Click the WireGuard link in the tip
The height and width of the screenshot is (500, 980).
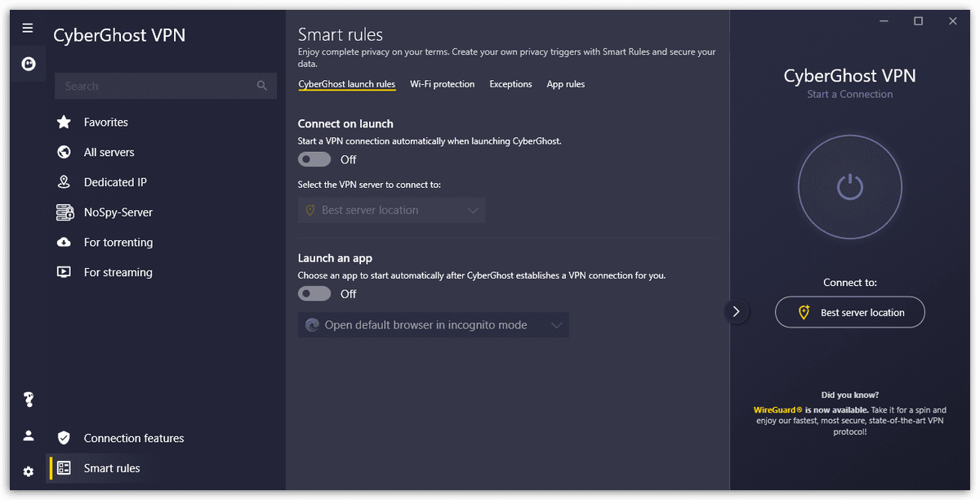[x=777, y=410]
